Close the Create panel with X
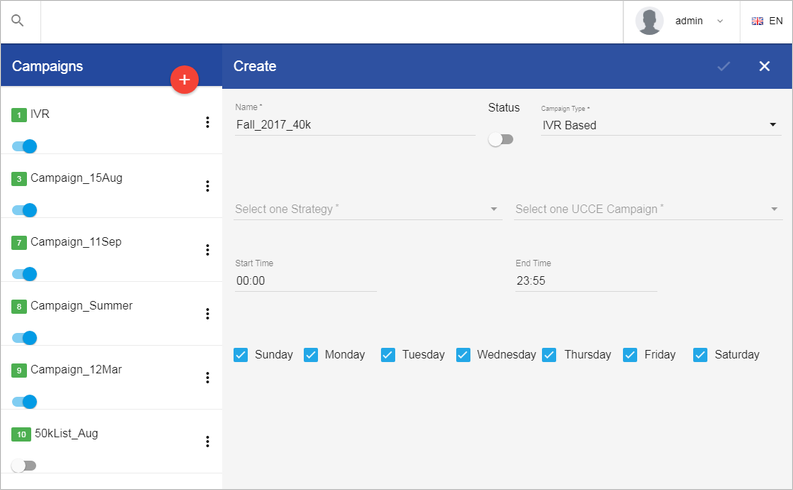The width and height of the screenshot is (793, 490). (x=764, y=66)
